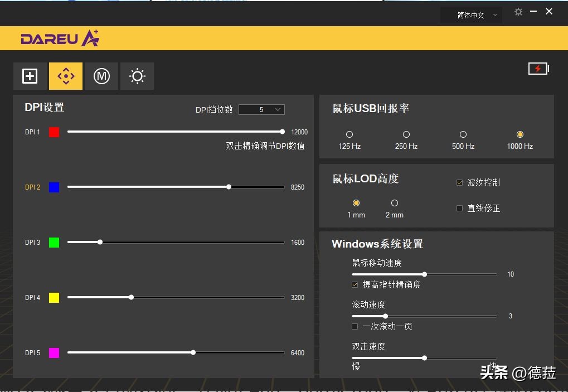Set mouse LOD height to 2 mm
Viewport: 568px width, 392px height.
pos(394,203)
